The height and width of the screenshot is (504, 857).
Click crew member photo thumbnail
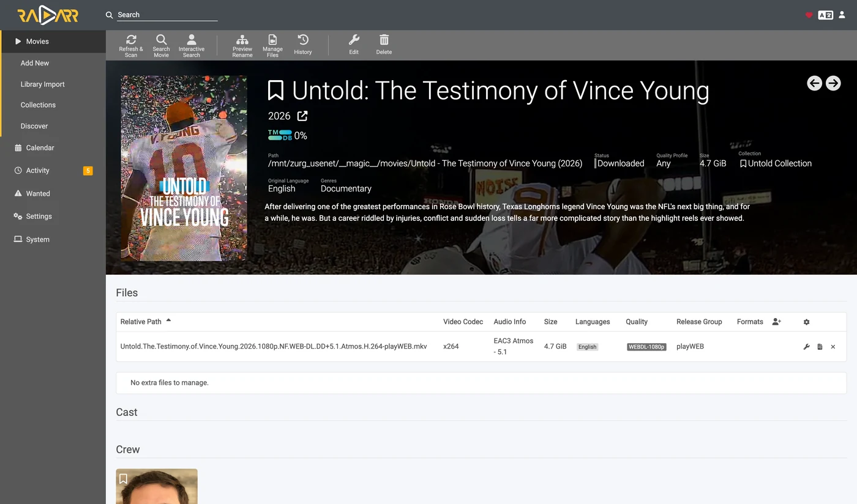(157, 486)
